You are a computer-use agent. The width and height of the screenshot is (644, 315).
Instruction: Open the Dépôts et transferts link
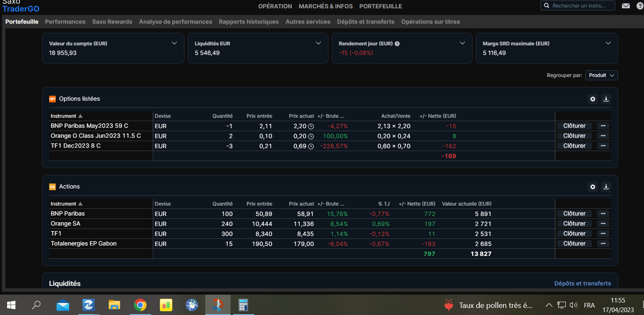[582, 283]
